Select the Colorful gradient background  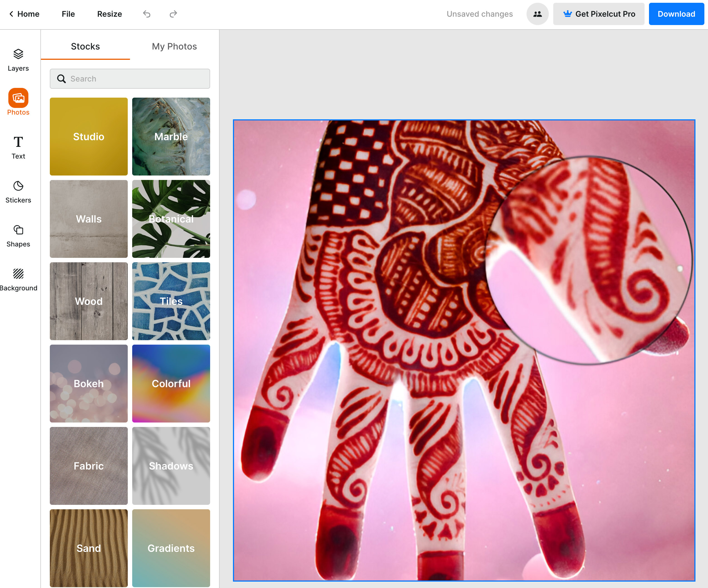(171, 384)
